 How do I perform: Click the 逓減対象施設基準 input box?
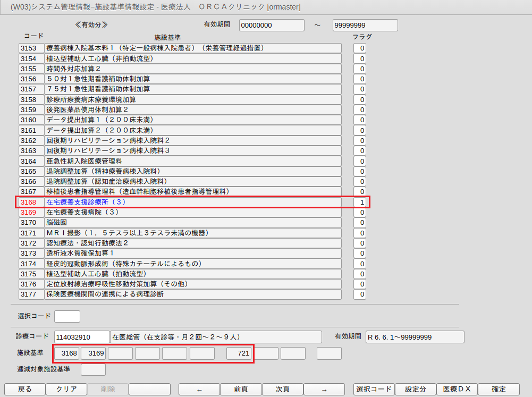93,369
